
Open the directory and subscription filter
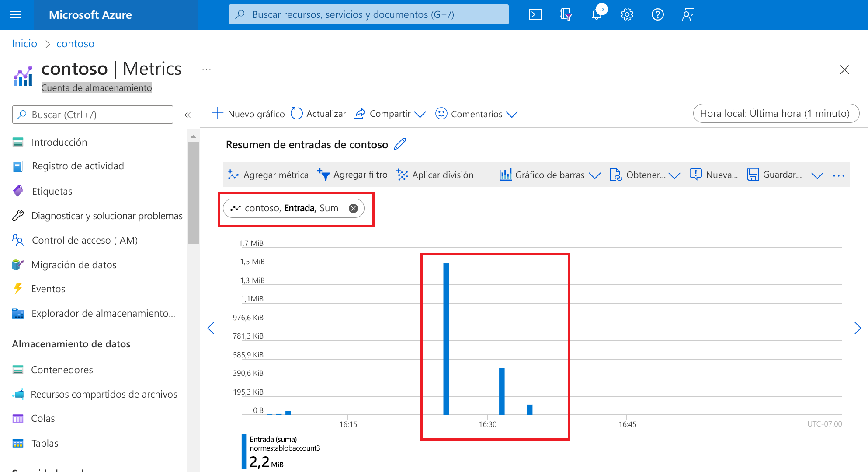[x=566, y=15]
